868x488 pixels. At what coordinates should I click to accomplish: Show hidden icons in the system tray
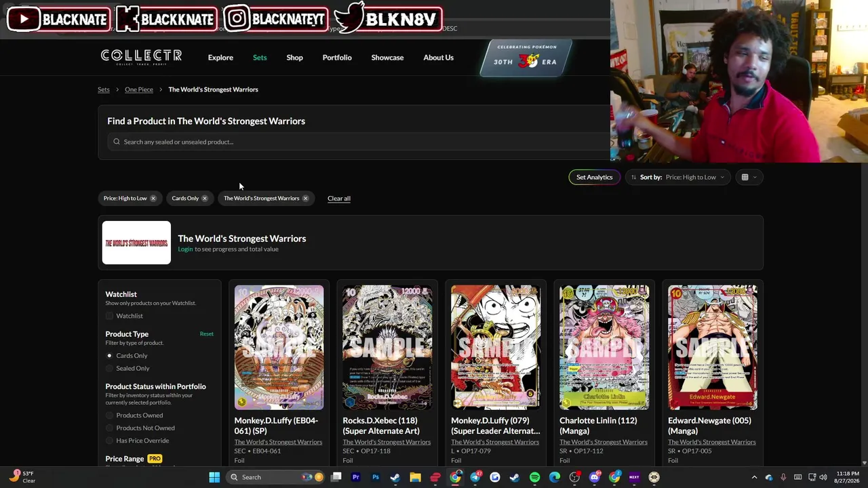[x=754, y=477]
